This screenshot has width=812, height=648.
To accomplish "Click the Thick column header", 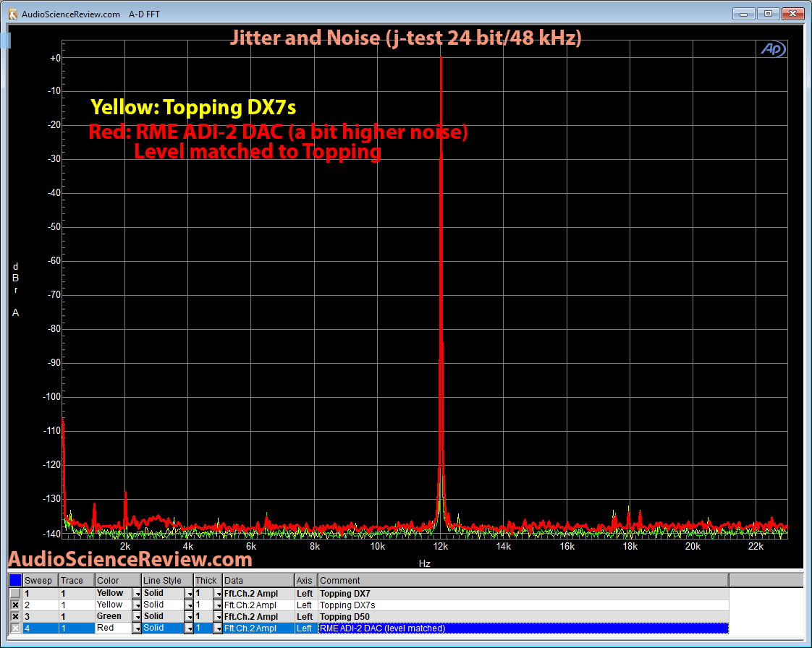I will [x=208, y=580].
